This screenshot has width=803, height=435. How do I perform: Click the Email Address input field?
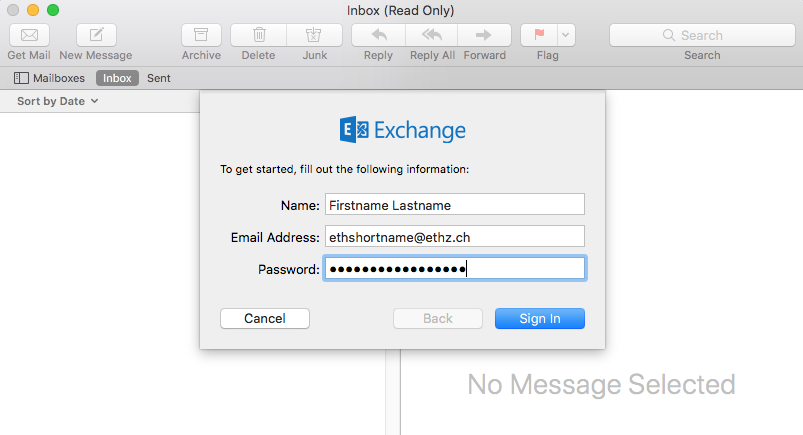tap(455, 237)
